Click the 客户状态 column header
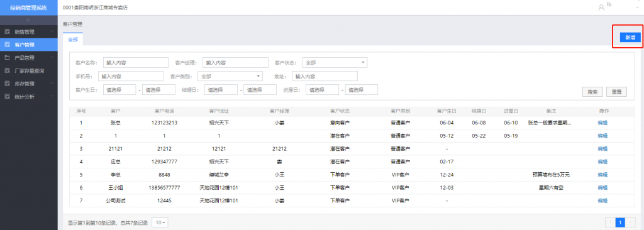The width and height of the screenshot is (644, 230). [x=340, y=111]
